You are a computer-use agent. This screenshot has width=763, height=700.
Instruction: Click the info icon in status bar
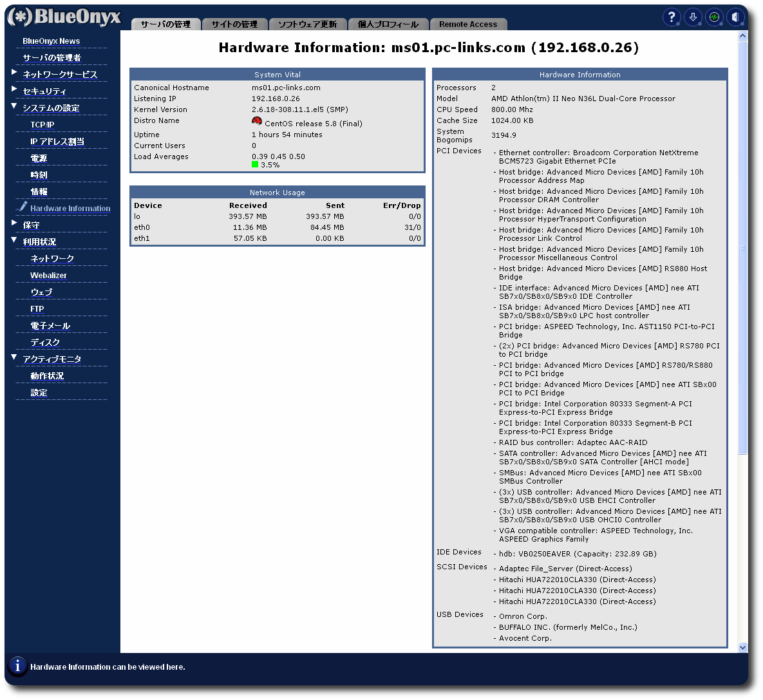tap(17, 666)
